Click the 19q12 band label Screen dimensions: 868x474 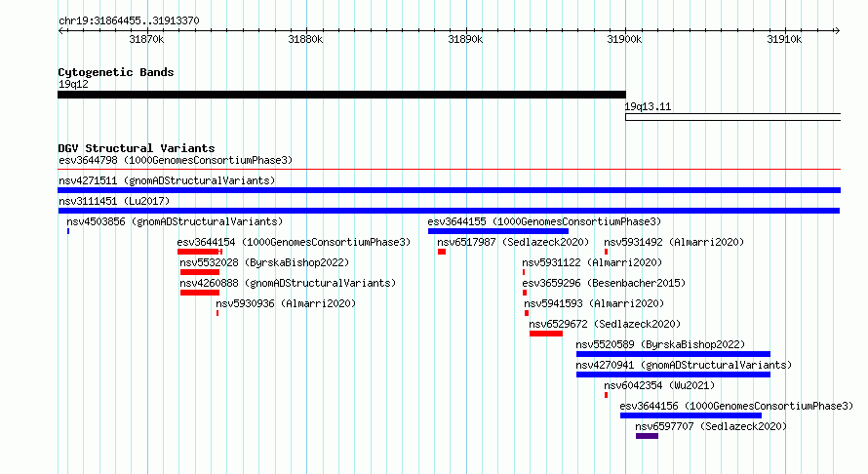coord(73,84)
